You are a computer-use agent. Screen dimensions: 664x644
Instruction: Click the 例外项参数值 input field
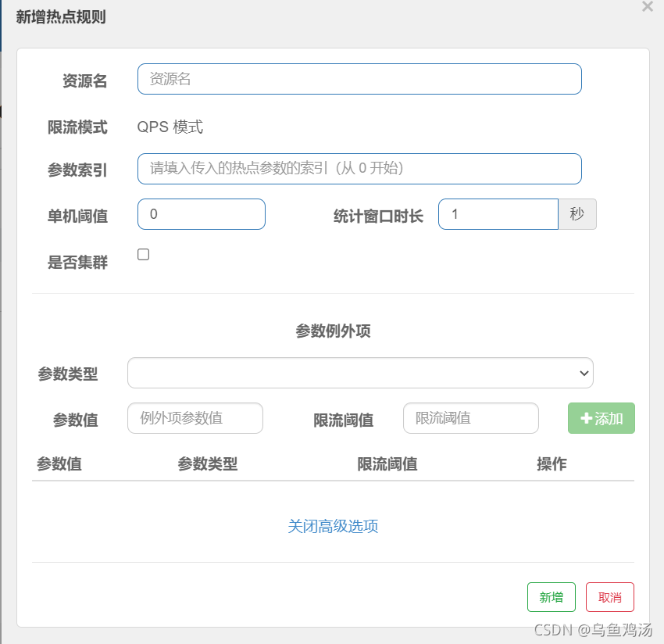tap(195, 418)
